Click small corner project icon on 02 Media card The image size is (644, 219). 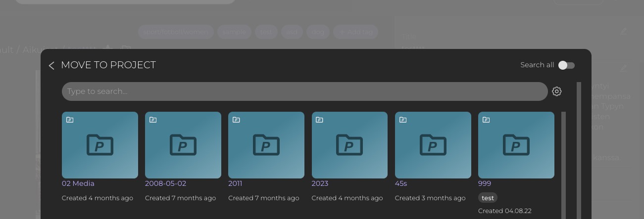tap(70, 120)
